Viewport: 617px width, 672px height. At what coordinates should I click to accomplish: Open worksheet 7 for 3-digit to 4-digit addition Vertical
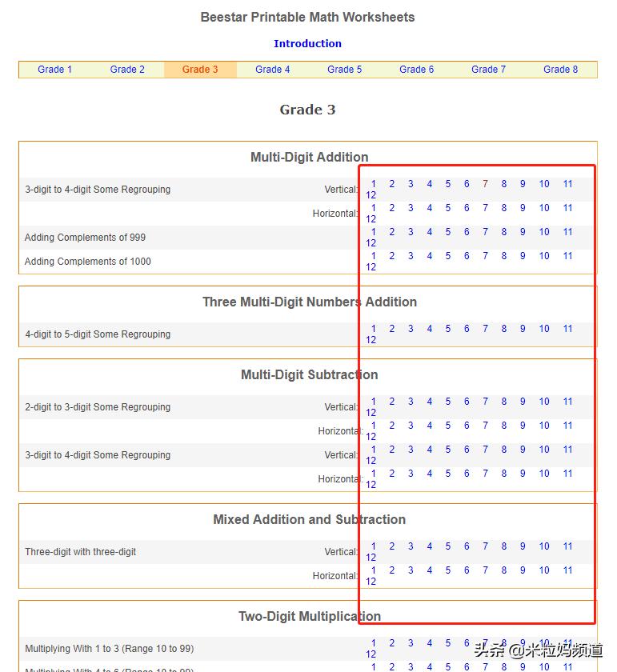point(485,184)
